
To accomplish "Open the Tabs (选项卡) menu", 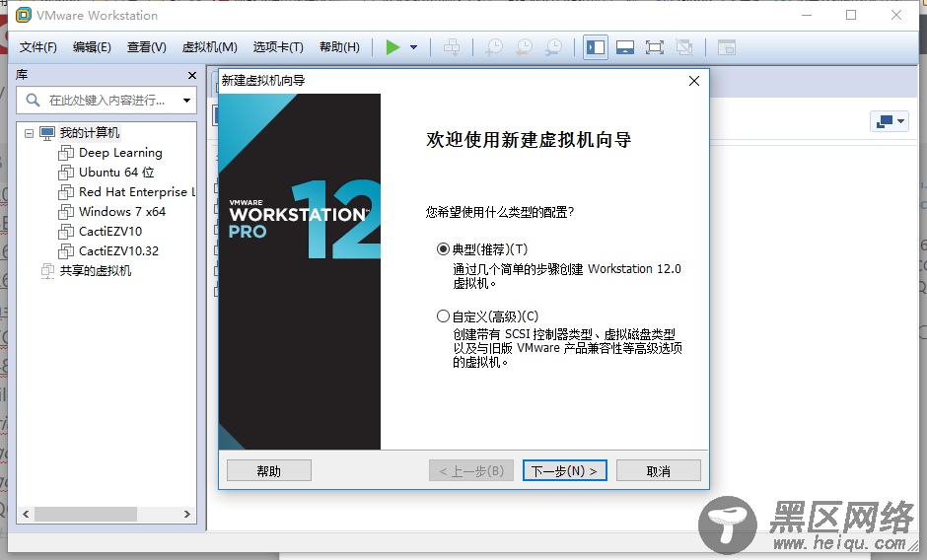I will pos(278,47).
